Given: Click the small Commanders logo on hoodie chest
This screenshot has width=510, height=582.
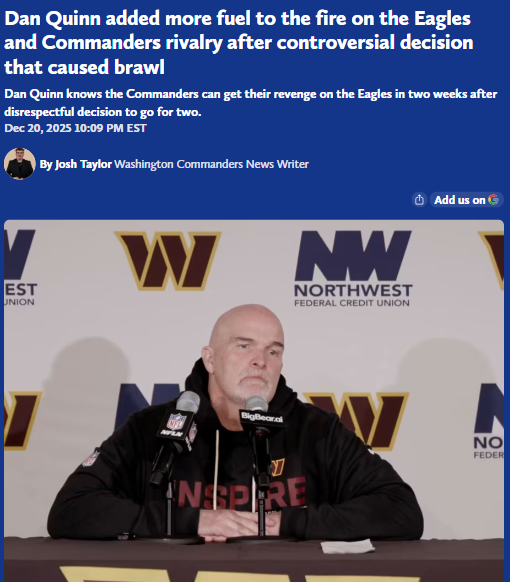Looking at the screenshot, I should (277, 468).
